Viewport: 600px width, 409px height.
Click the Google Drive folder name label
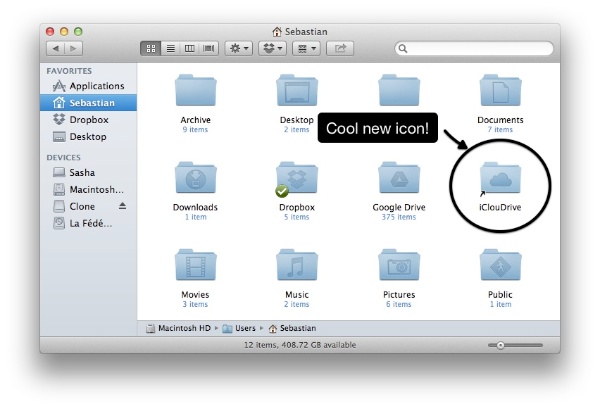(x=399, y=207)
